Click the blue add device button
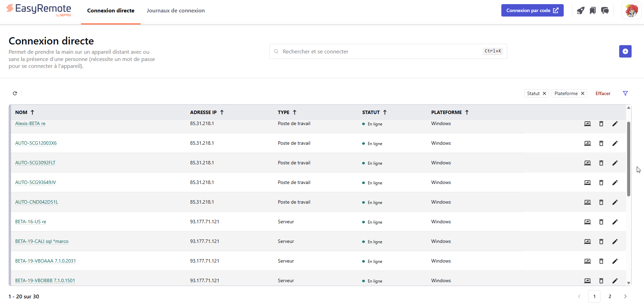Viewport: 644px width, 307px height. (625, 51)
